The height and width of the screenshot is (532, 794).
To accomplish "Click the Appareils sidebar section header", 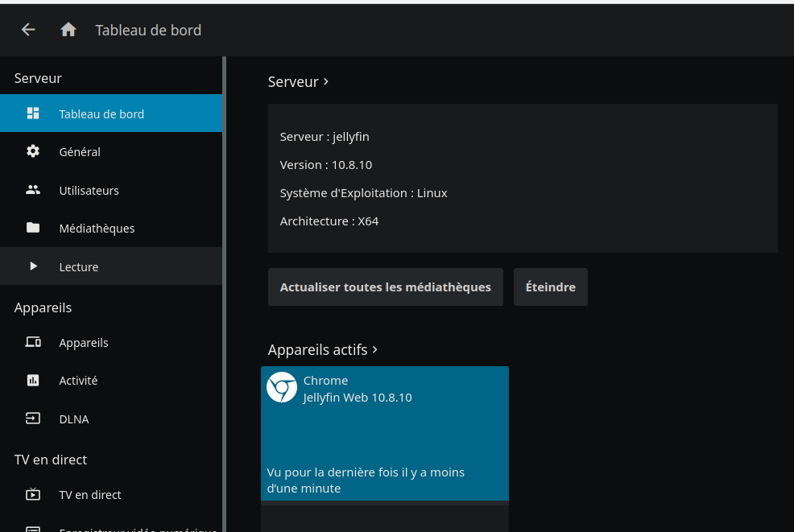I will click(x=43, y=307).
